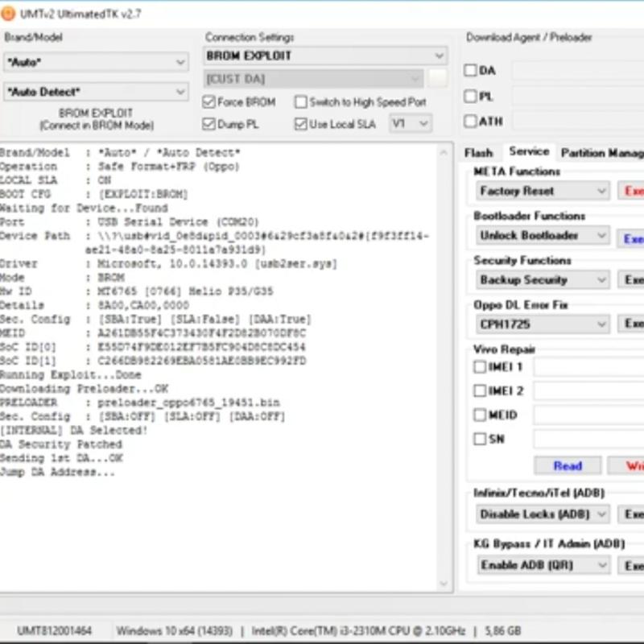Open the Unlock Bootloader dropdown
644x644 pixels.
click(x=543, y=235)
